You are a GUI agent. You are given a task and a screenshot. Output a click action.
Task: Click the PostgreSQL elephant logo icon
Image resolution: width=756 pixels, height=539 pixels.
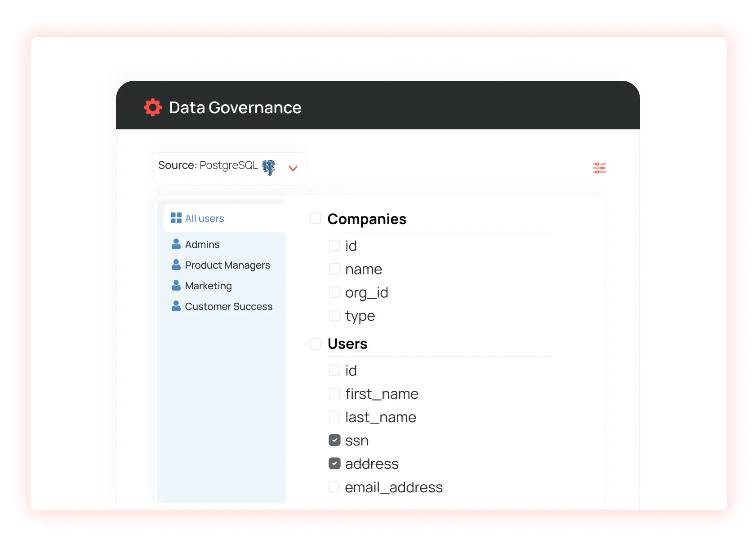click(x=269, y=167)
